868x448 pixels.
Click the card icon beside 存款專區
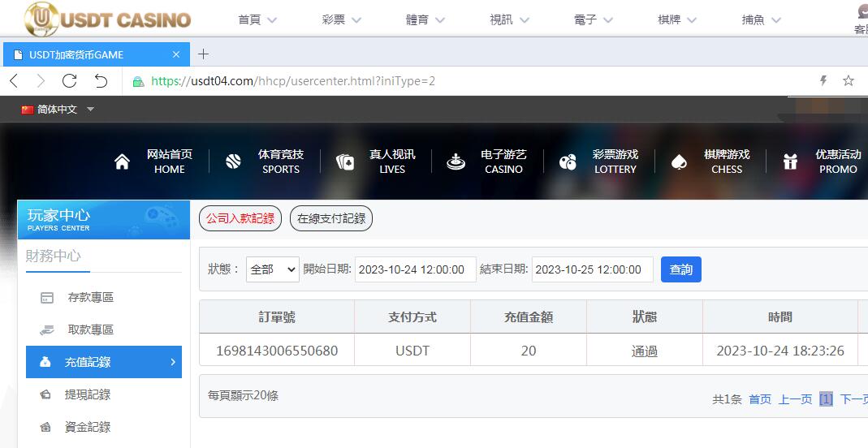click(47, 298)
